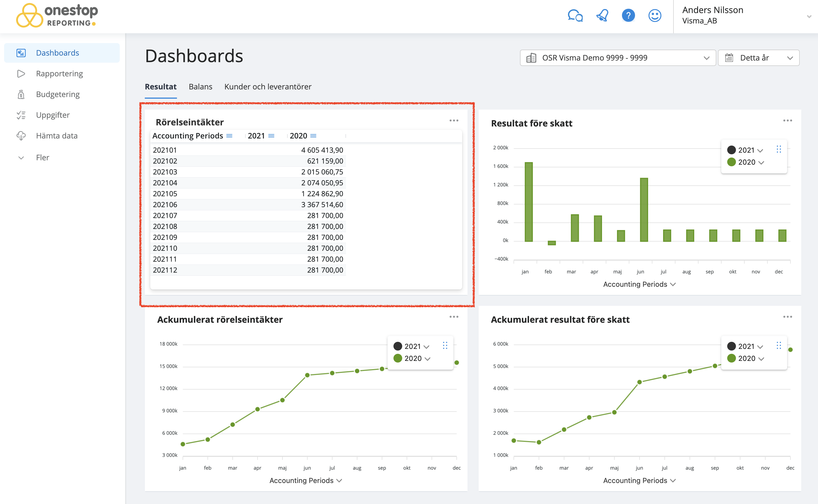Click the 2021 column filter menu icon
The height and width of the screenshot is (504, 818).
click(271, 136)
